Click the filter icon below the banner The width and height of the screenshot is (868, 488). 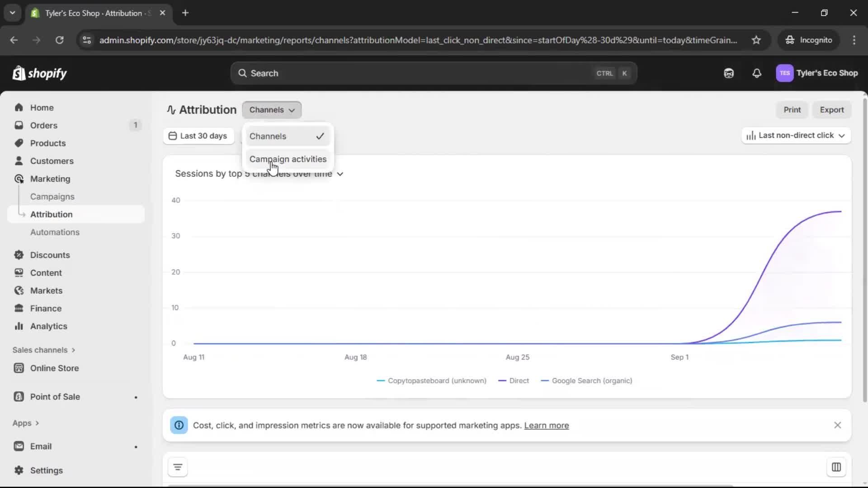pyautogui.click(x=178, y=467)
